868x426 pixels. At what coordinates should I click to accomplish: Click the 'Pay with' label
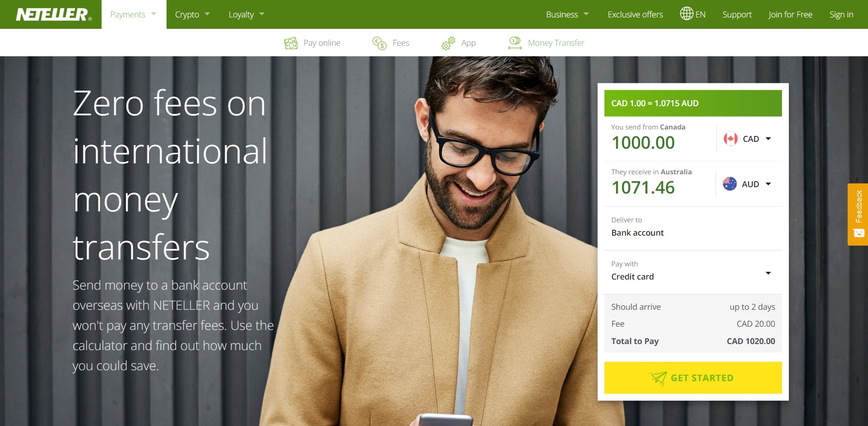625,264
